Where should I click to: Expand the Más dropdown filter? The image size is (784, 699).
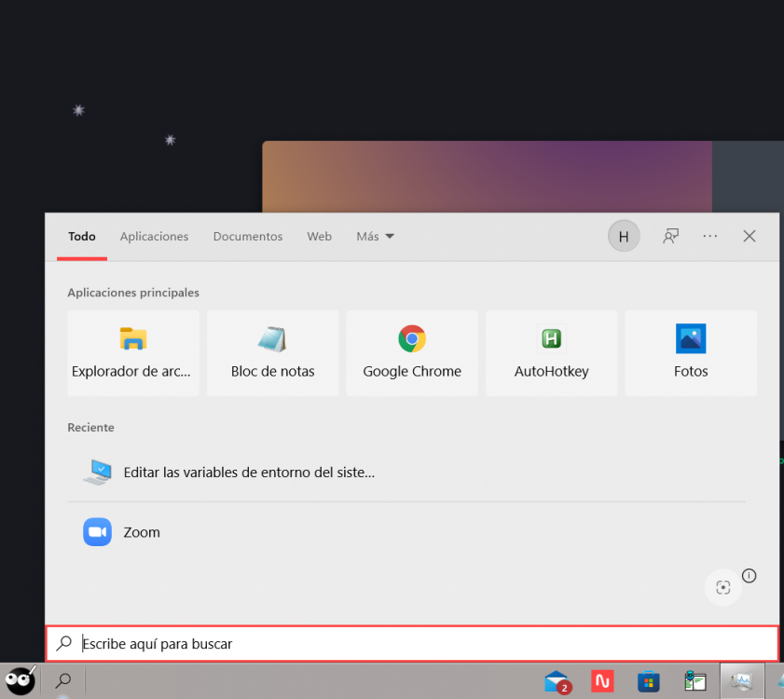[x=375, y=237]
